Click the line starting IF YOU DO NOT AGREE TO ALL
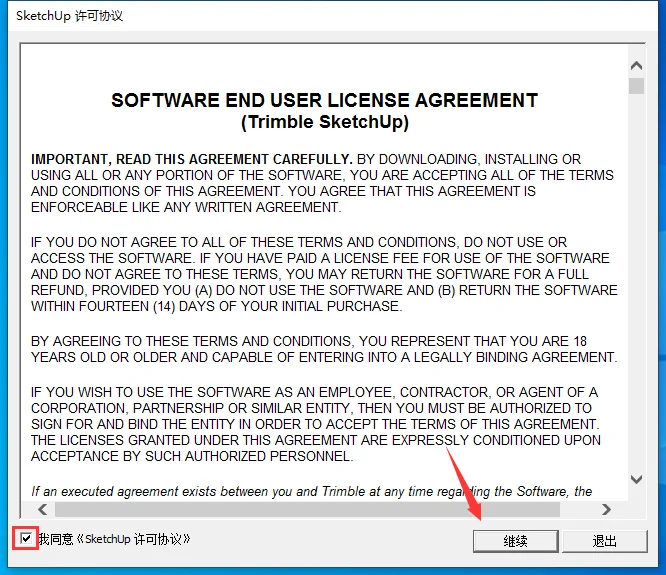Image resolution: width=666 pixels, height=575 pixels. (x=299, y=242)
